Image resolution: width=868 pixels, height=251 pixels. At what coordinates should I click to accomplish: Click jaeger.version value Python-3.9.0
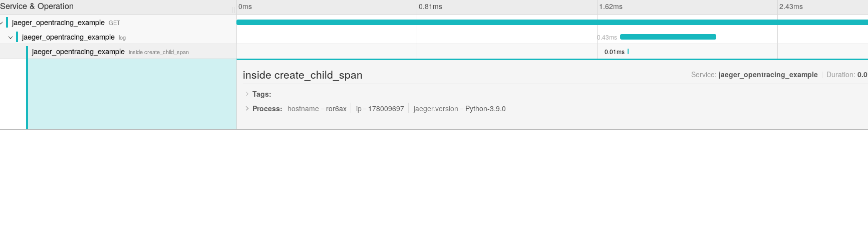485,109
